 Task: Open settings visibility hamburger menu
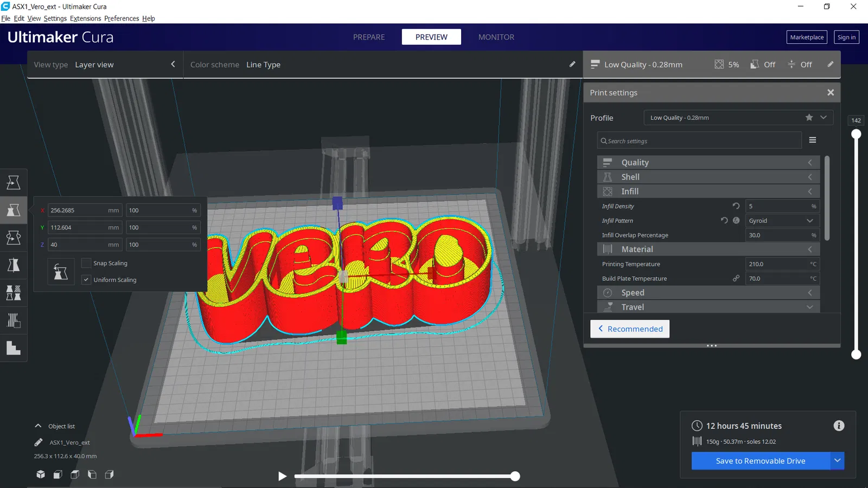tap(813, 140)
